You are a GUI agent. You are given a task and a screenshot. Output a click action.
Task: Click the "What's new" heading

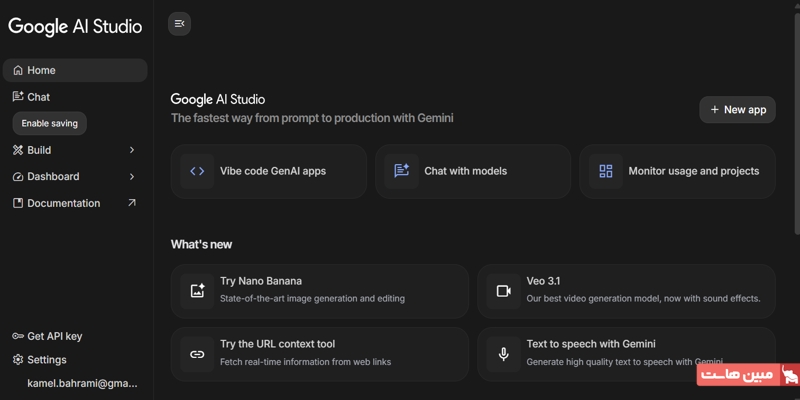[202, 244]
